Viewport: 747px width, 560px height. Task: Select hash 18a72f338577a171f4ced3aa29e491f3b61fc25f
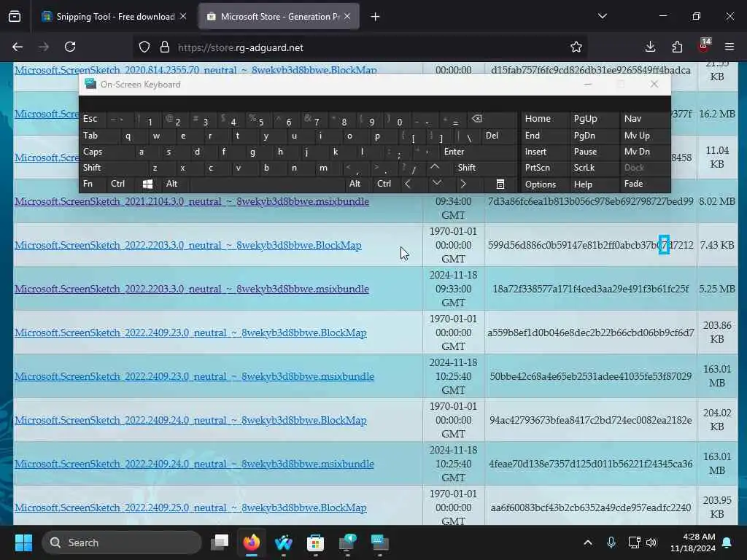(591, 289)
